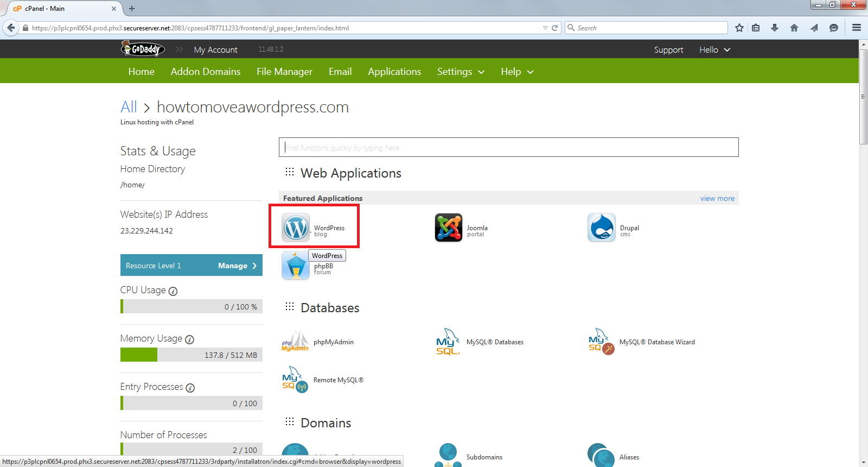Click the browser back arrow

click(11, 28)
